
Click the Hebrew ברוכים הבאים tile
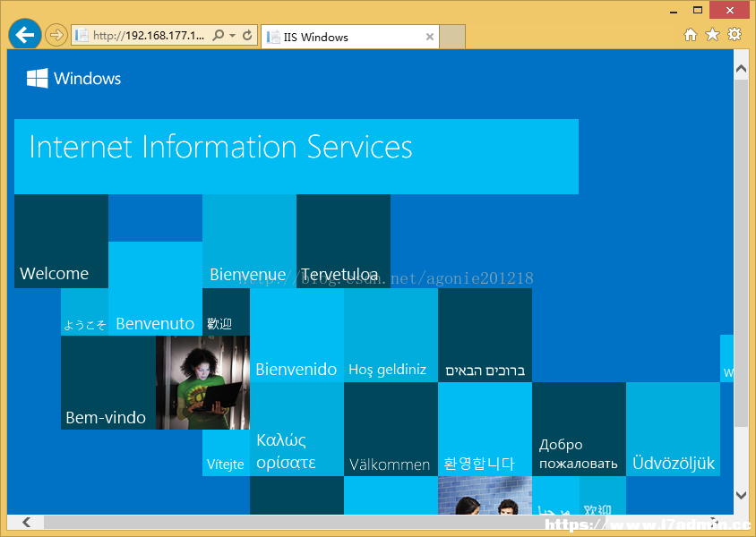(x=485, y=336)
